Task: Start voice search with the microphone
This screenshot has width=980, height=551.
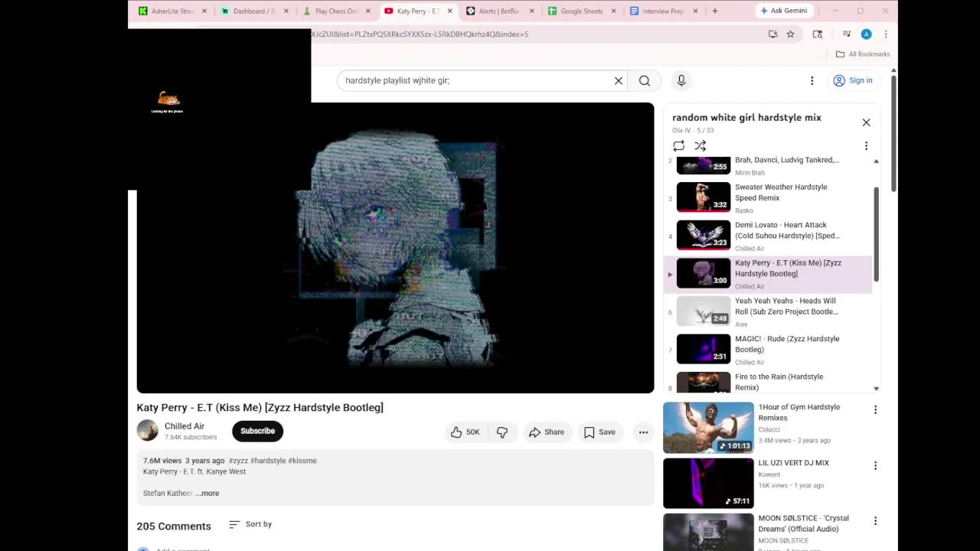Action: click(681, 80)
